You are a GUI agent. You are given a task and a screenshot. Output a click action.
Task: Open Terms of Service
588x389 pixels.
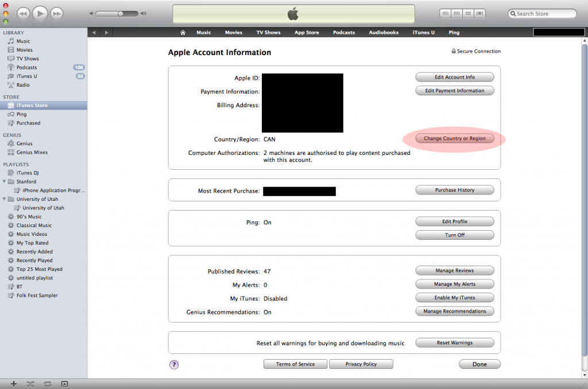[296, 364]
